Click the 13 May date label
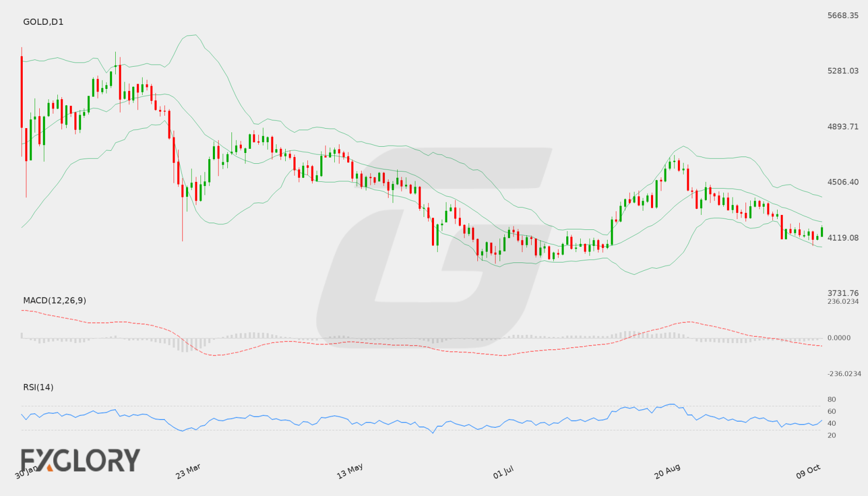The height and width of the screenshot is (496, 868). coord(350,471)
